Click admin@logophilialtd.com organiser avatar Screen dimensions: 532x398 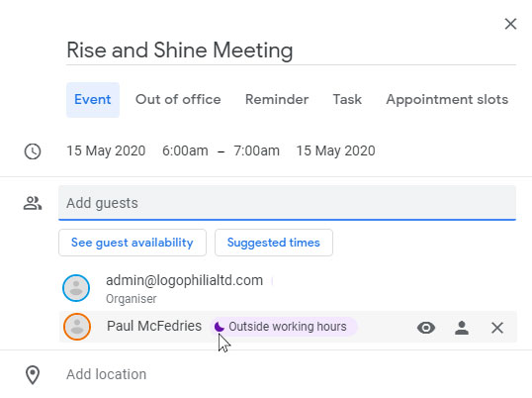tap(76, 288)
